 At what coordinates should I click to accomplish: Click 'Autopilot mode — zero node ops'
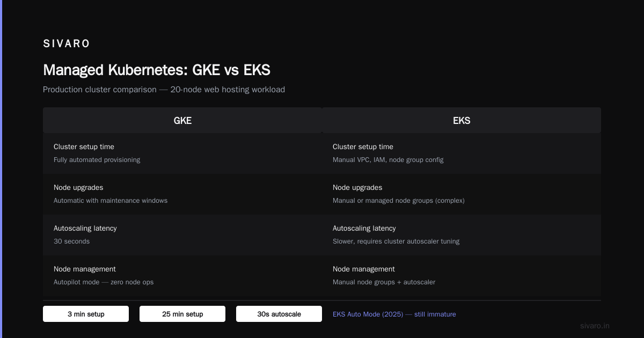104,282
